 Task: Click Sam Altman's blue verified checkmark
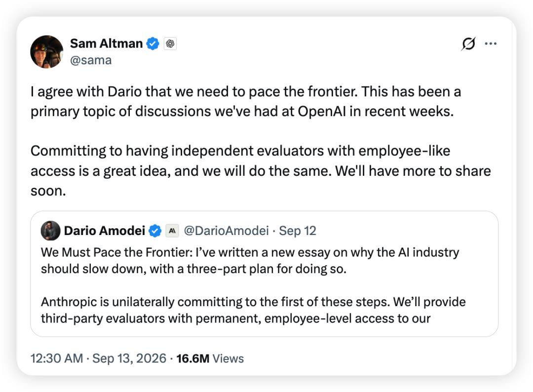(x=152, y=43)
